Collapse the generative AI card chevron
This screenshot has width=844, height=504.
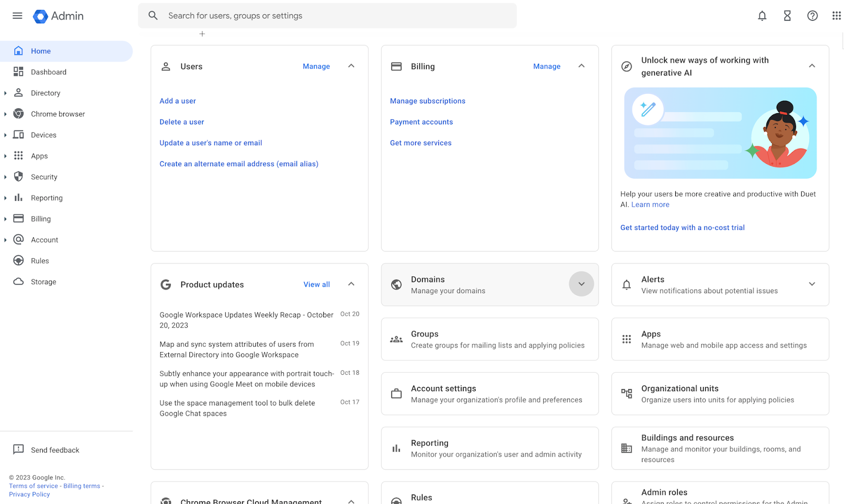coord(812,66)
